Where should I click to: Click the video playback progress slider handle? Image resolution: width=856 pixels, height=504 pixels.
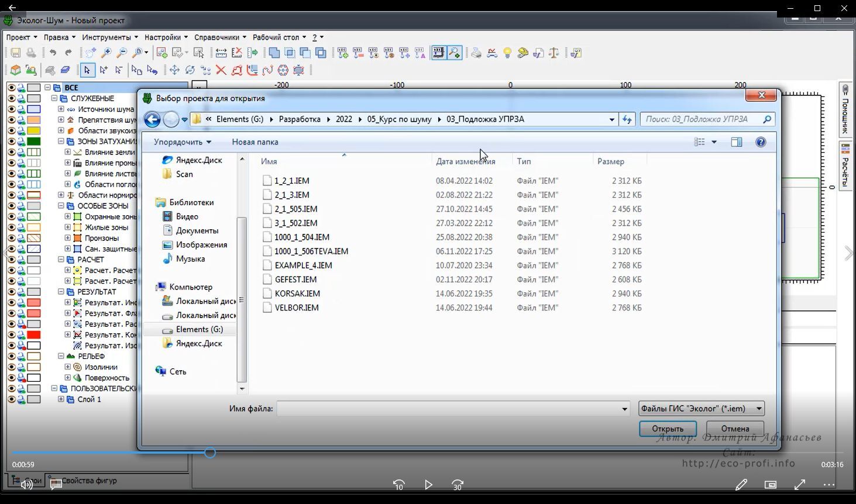click(x=210, y=453)
